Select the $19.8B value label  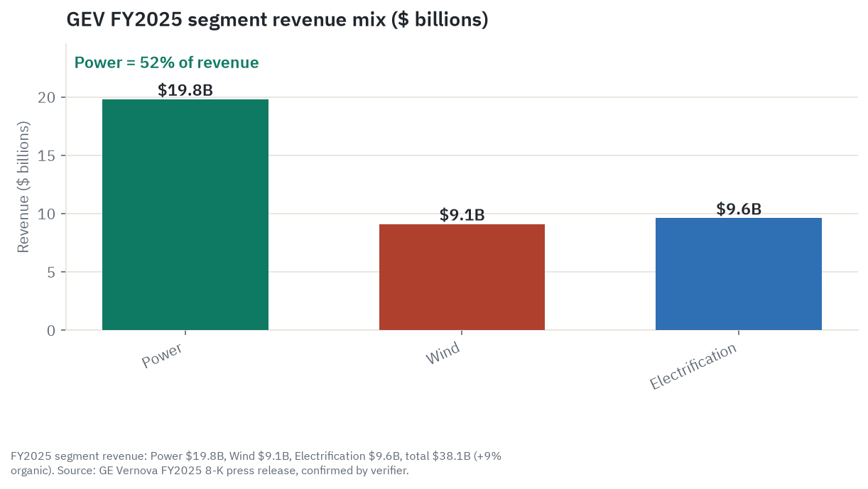coord(185,90)
